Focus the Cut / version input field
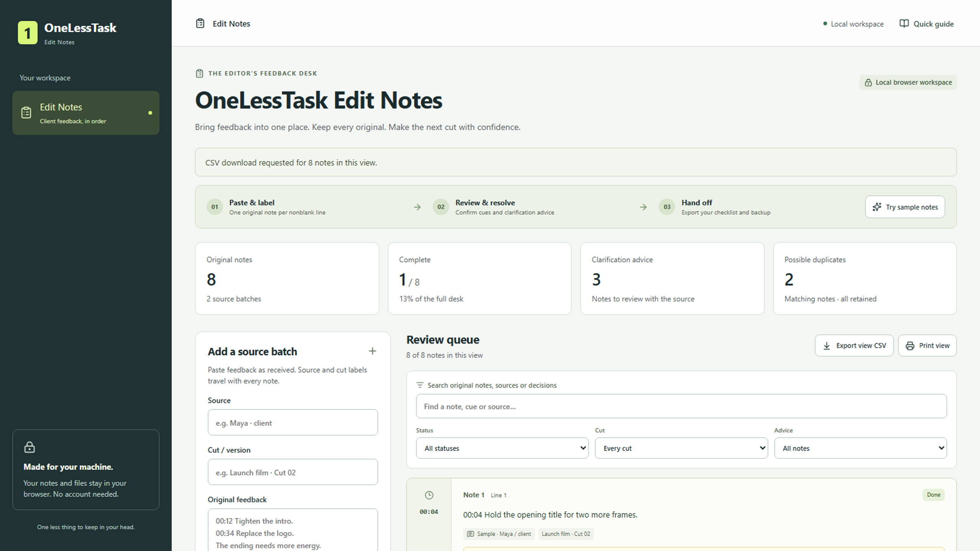The height and width of the screenshot is (551, 980). (x=293, y=472)
